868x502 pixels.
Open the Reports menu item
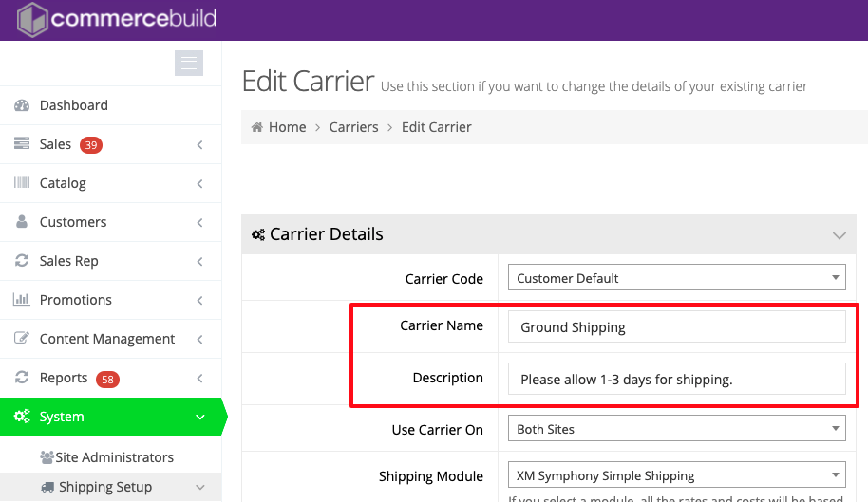[x=64, y=378]
